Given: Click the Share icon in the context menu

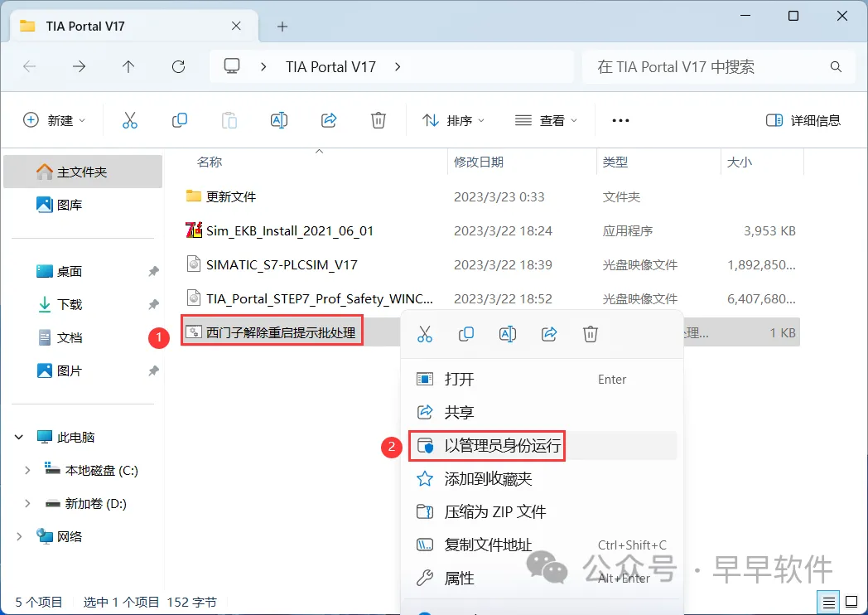Looking at the screenshot, I should tap(549, 334).
